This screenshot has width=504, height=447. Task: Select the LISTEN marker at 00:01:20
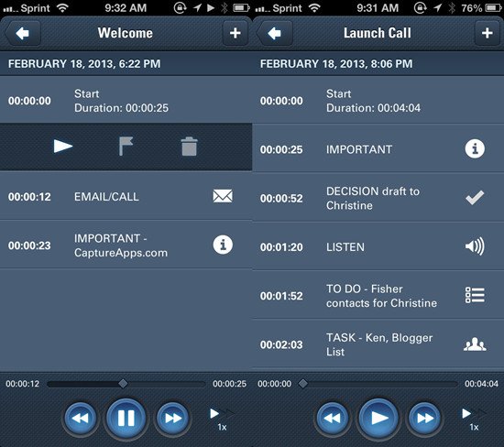378,246
